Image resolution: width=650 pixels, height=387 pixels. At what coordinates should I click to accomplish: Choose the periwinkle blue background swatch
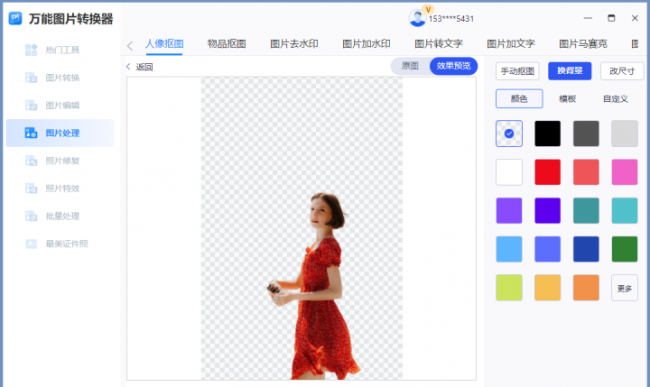point(548,249)
